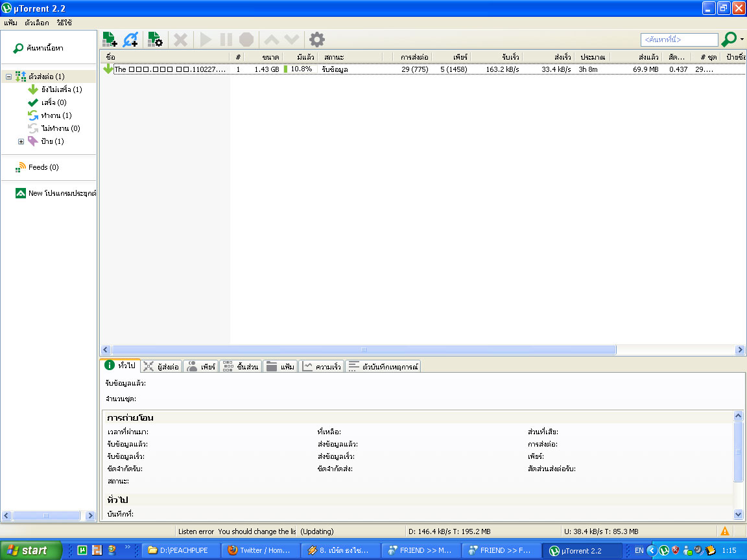Open D:\PEACHPUPE taskbar folder window

181,550
